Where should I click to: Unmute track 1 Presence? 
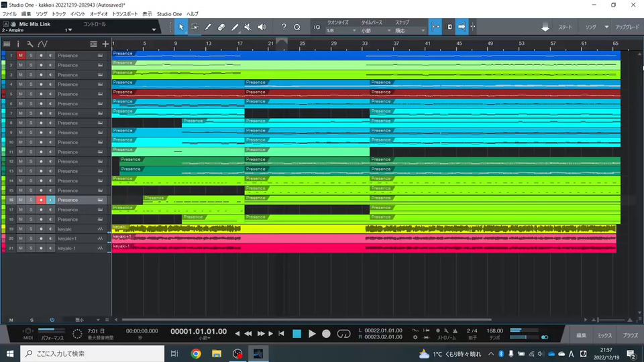pyautogui.click(x=21, y=56)
